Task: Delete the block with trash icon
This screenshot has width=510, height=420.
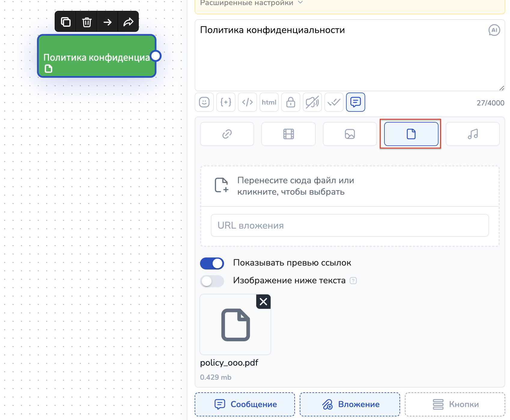Action: [x=87, y=22]
